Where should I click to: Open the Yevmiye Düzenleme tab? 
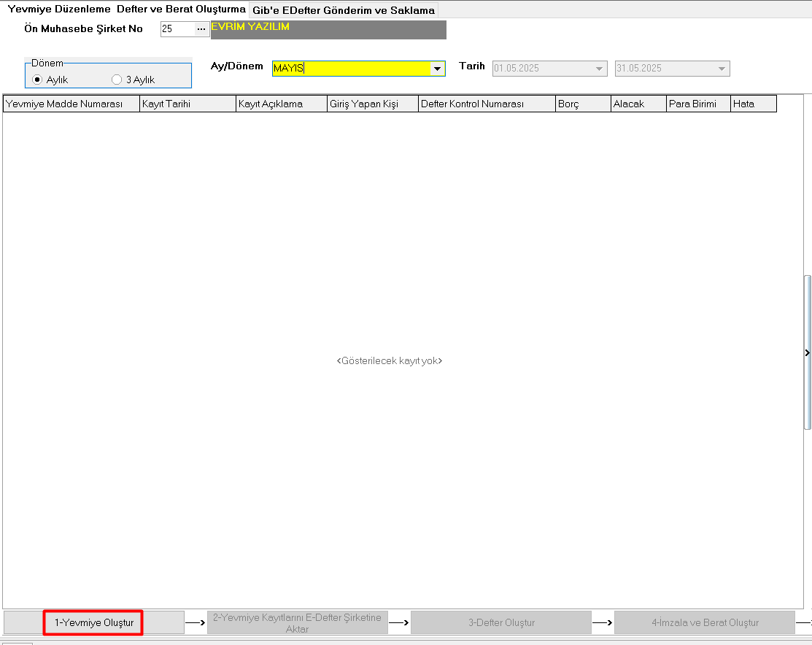(59, 9)
